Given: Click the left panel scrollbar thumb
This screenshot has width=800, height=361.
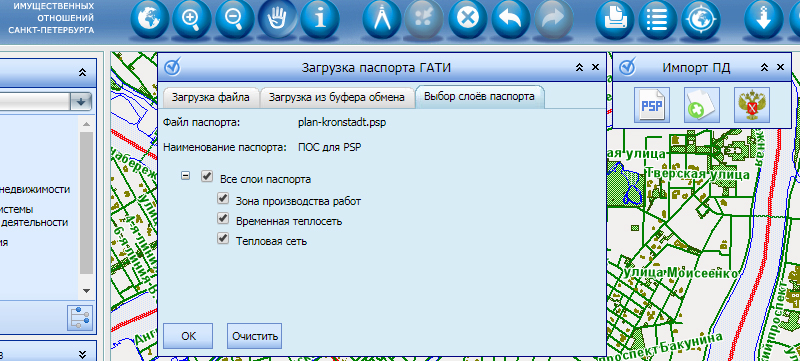Looking at the screenshot, I should [86, 202].
